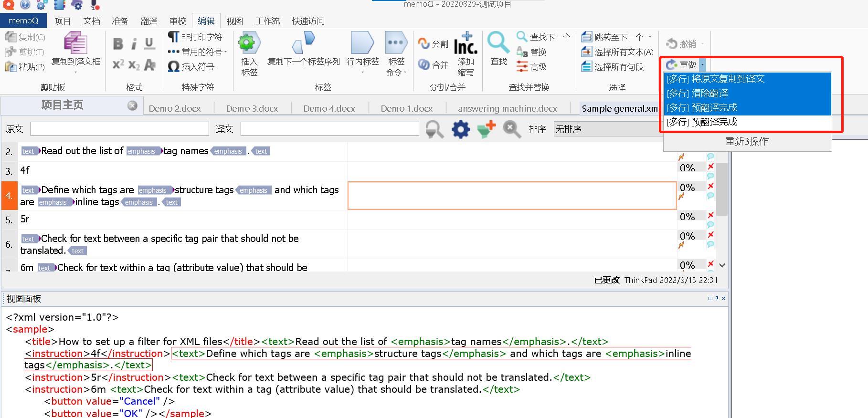Viewport: 868px width, 418px height.
Task: Click the Redo (重做) button
Action: [x=681, y=64]
